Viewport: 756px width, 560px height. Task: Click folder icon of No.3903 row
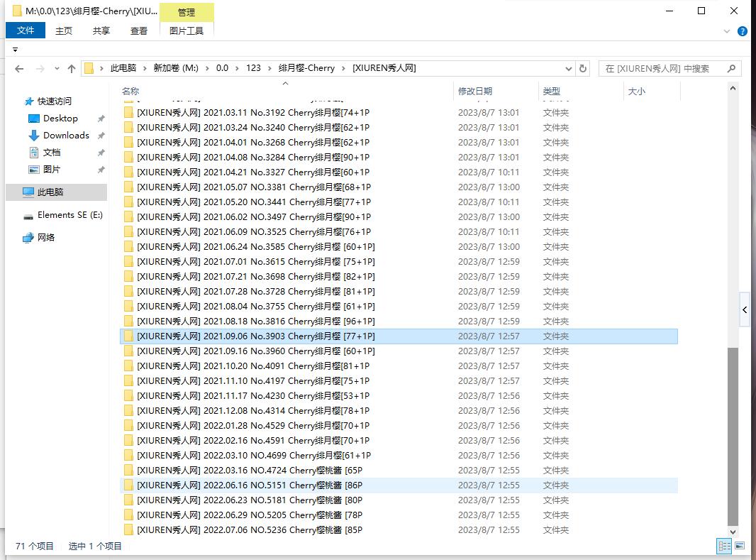(x=128, y=336)
